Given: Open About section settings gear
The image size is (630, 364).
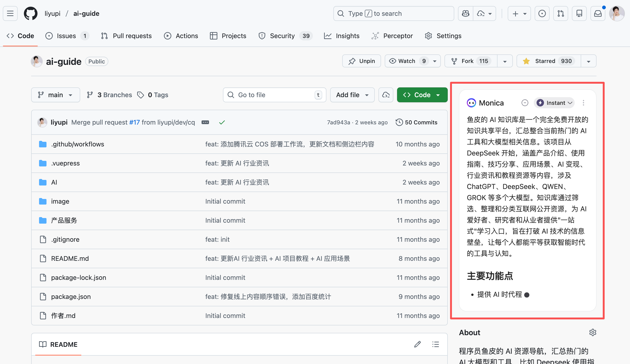Looking at the screenshot, I should 593,332.
